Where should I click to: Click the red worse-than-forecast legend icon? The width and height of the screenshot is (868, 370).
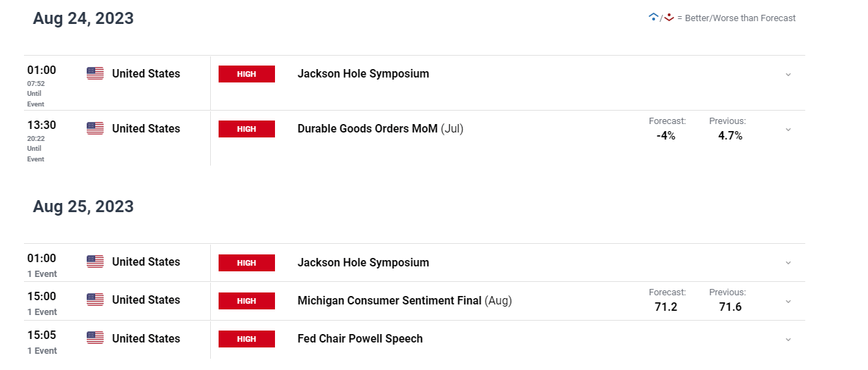(668, 18)
